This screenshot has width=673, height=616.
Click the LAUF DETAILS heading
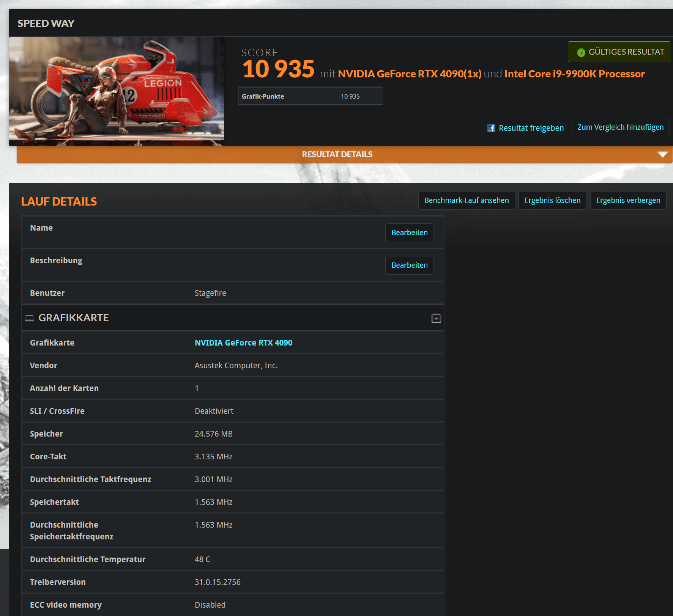coord(59,201)
